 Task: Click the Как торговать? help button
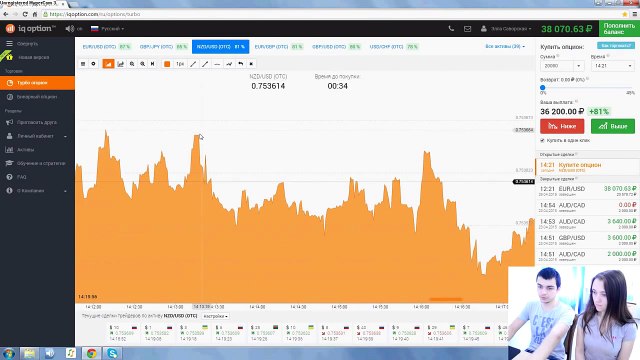pyautogui.click(x=616, y=45)
